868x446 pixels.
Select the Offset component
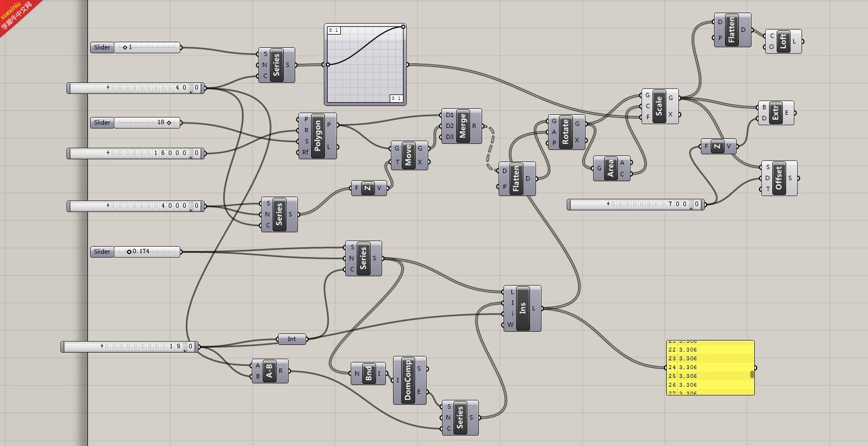pyautogui.click(x=778, y=178)
